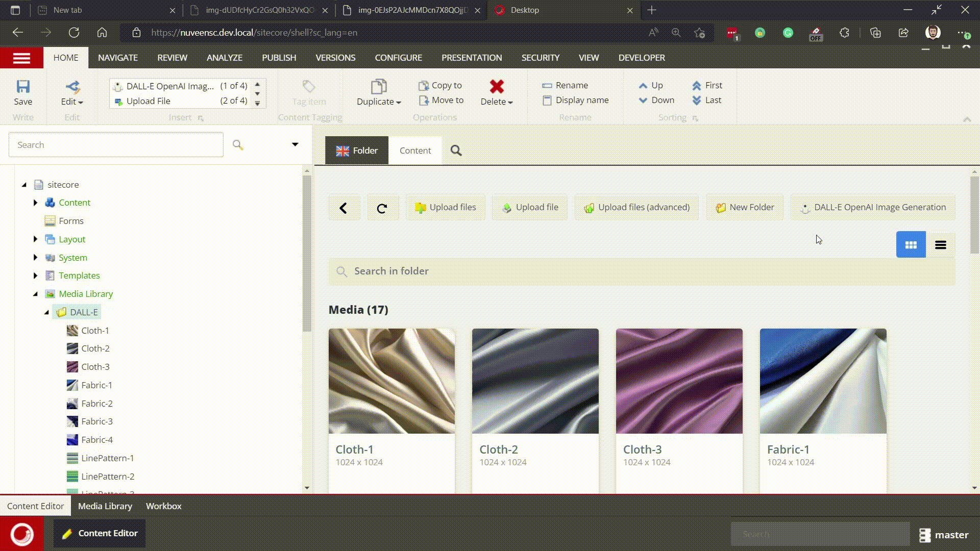Toggle the master database selector
Screen dimensions: 980x551
pos(944,535)
